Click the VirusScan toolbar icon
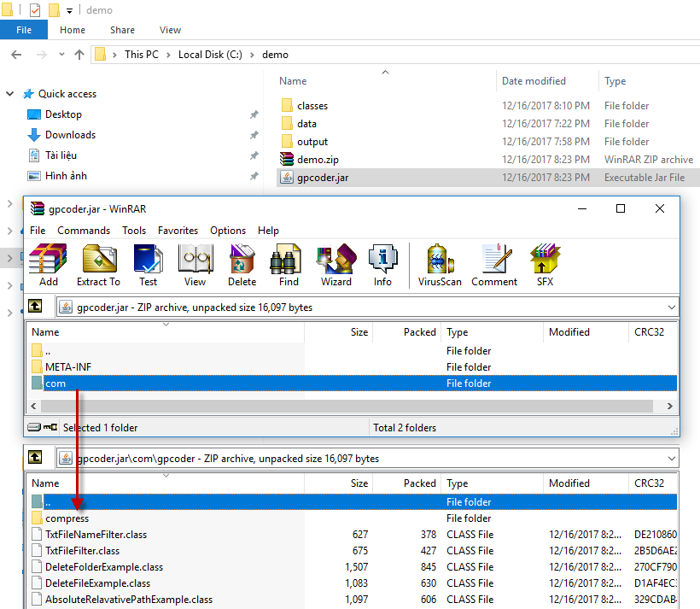 440,265
